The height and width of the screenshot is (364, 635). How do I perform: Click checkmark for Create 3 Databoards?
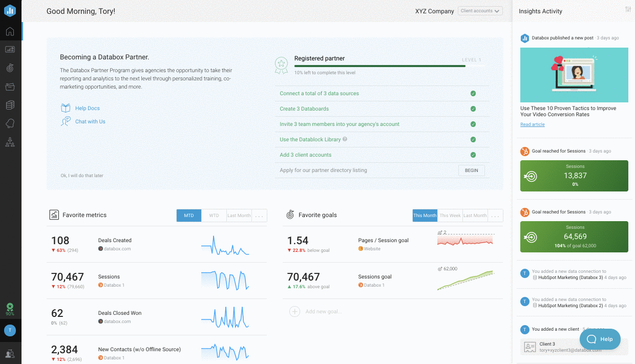coord(473,109)
